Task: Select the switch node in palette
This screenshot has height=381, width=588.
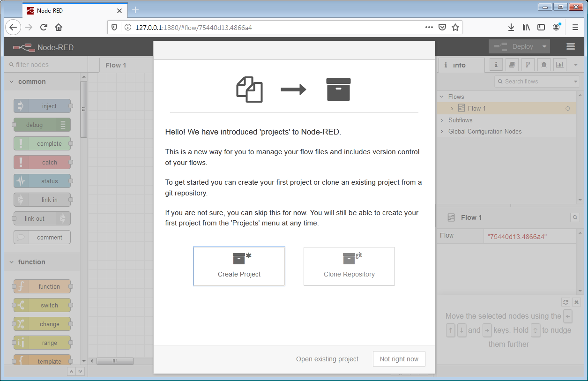Action: pyautogui.click(x=42, y=305)
